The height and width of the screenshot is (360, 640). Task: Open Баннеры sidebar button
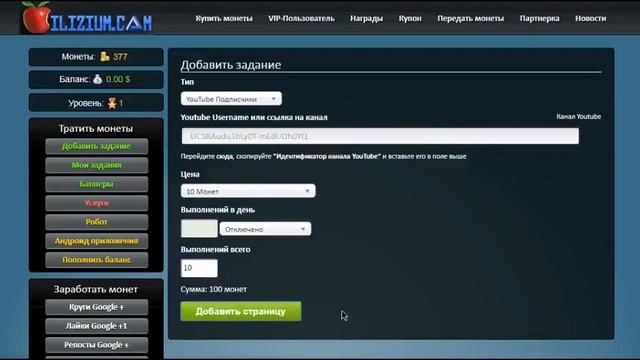click(97, 184)
